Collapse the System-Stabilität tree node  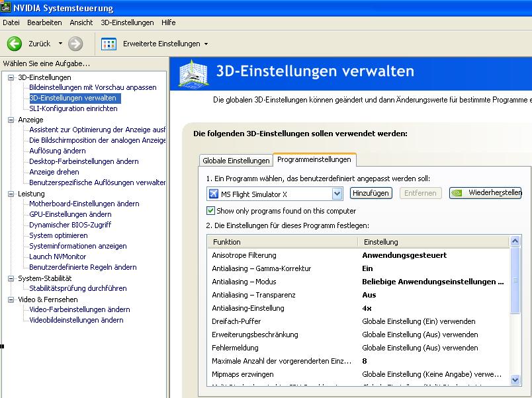(x=11, y=278)
